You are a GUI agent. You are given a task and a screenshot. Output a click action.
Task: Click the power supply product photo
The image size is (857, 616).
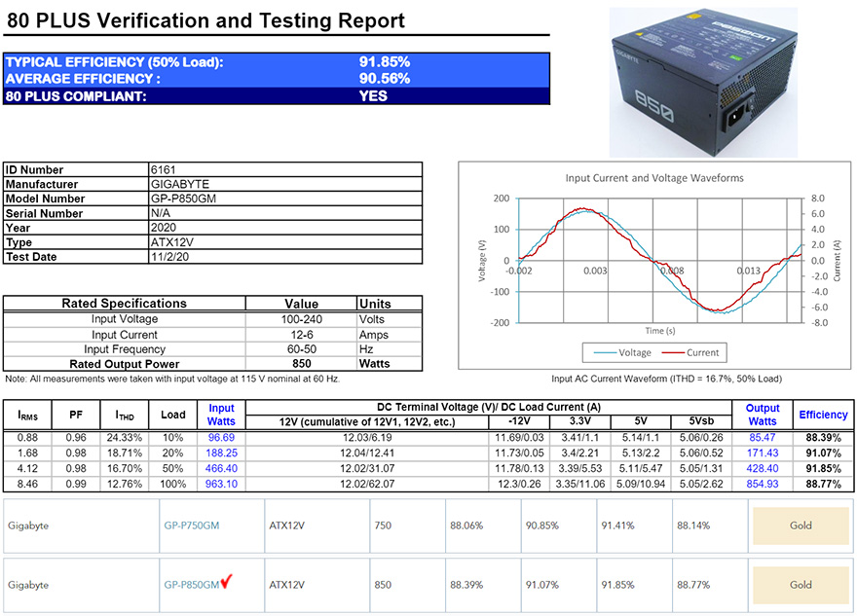[703, 83]
